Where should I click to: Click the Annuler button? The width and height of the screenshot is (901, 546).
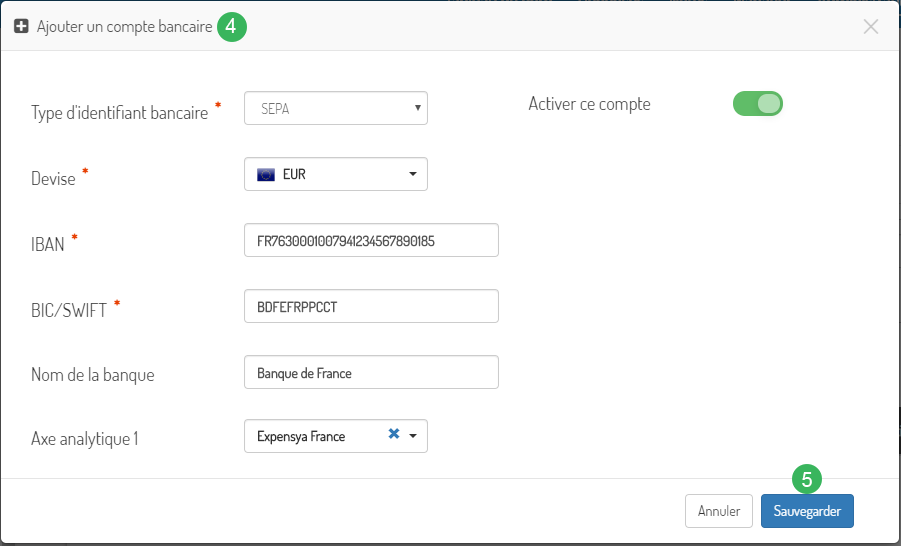719,511
